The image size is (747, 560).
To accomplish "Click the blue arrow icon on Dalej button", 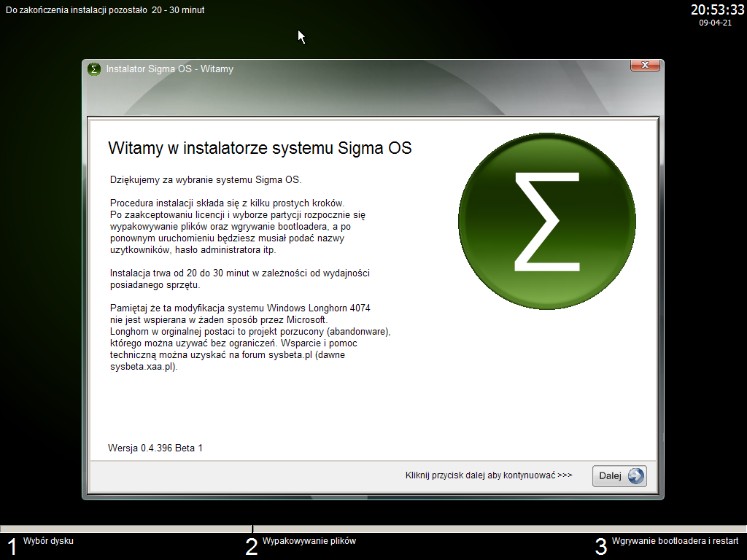I will (x=635, y=476).
